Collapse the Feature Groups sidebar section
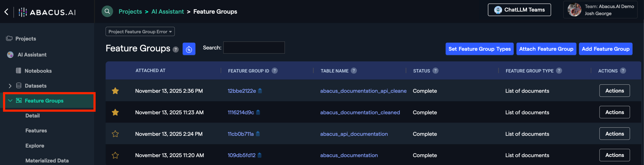Viewport: 644px width, 165px height. 10,100
